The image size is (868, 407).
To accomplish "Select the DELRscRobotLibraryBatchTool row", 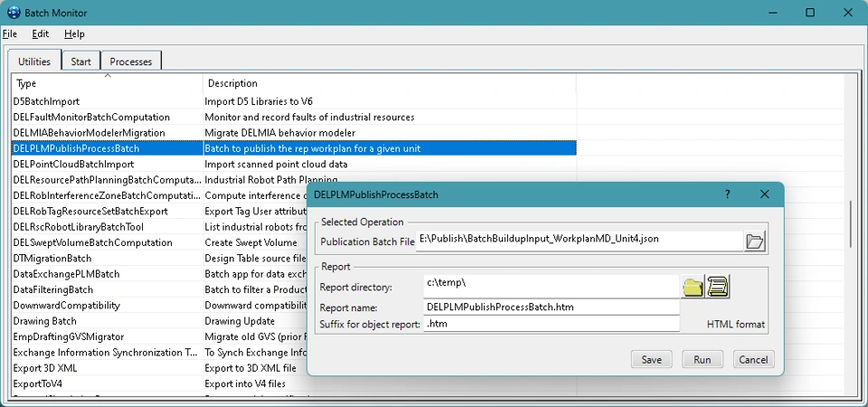I will tap(108, 227).
